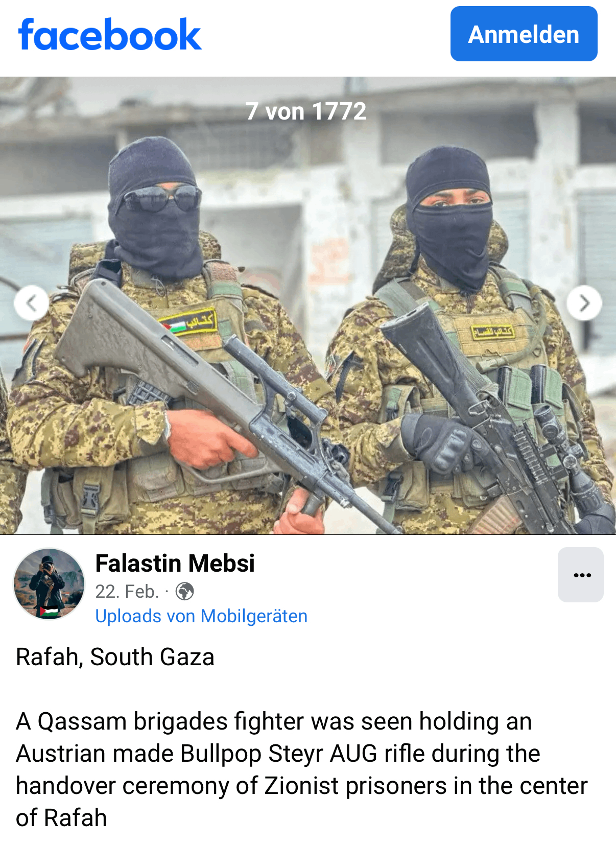Advance to the next photo arrow
Screen dimensions: 616x844
[x=584, y=303]
